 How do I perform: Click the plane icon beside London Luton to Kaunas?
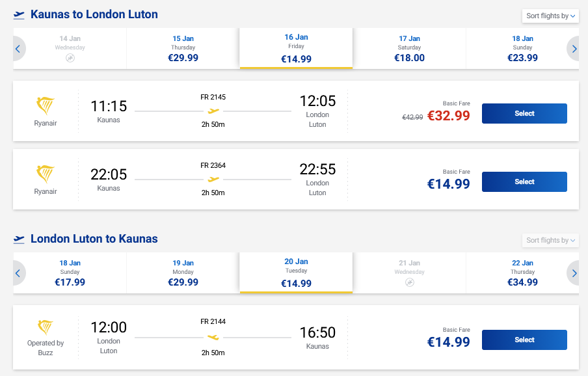coord(20,239)
